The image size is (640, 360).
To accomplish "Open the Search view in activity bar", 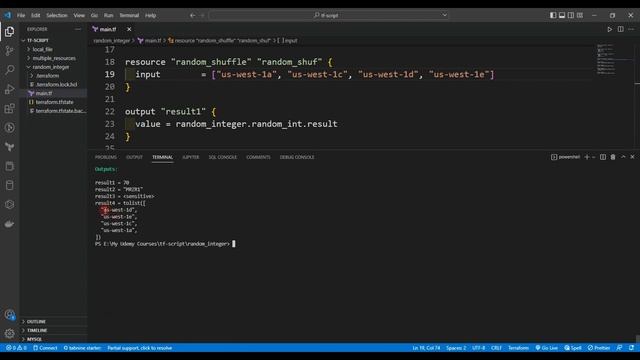I will pyautogui.click(x=9, y=70).
